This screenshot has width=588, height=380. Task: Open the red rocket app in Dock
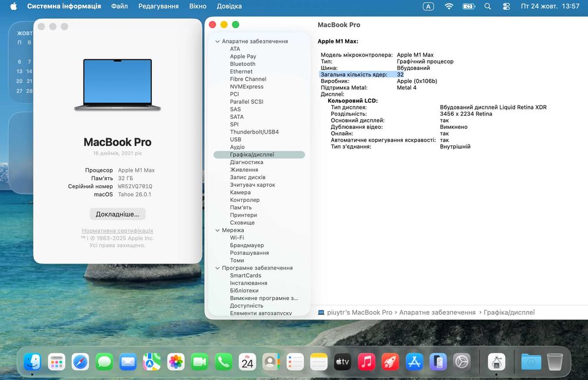[390, 362]
